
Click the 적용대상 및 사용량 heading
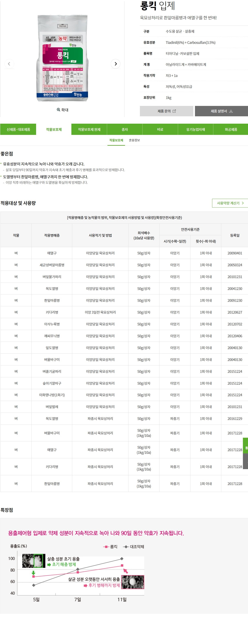tap(18, 203)
